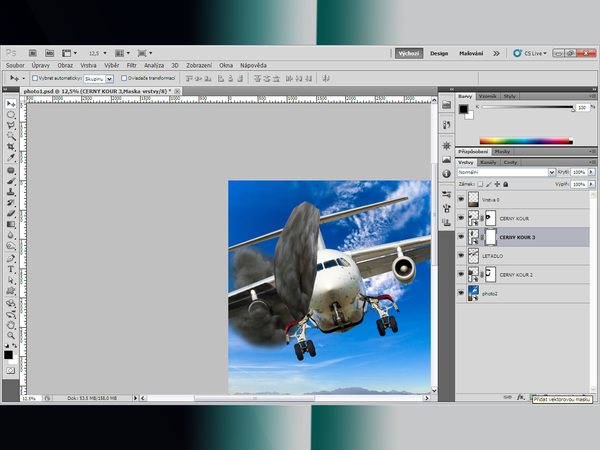
Task: Click the fx layer style icon
Action: click(521, 396)
